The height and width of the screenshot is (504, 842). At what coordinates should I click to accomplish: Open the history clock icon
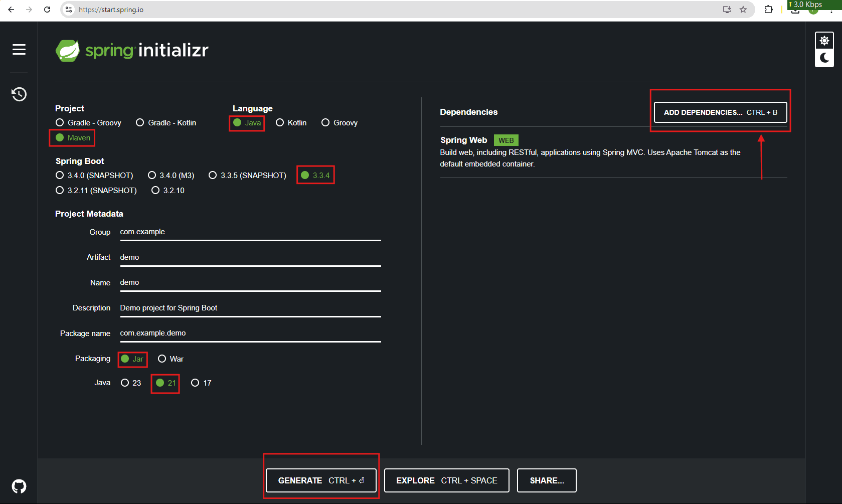click(x=19, y=94)
